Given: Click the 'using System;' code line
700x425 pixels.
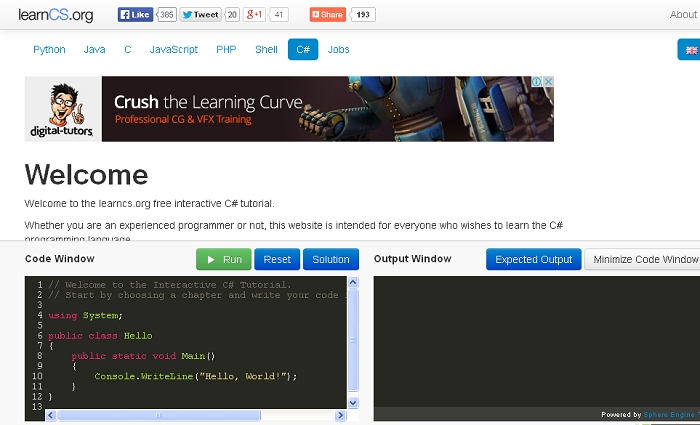Looking at the screenshot, I should tap(85, 316).
